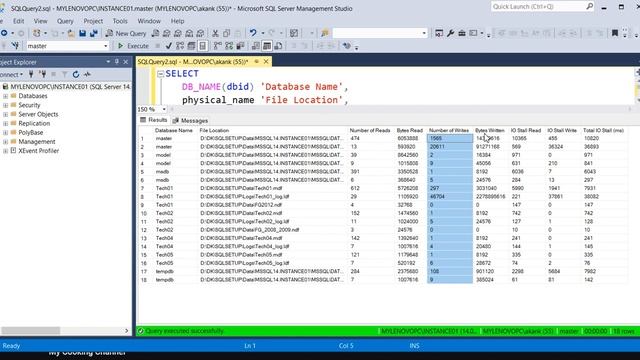Viewport: 640px width, 360px height.
Task: Click the New Query toolbar button
Action: [126, 33]
